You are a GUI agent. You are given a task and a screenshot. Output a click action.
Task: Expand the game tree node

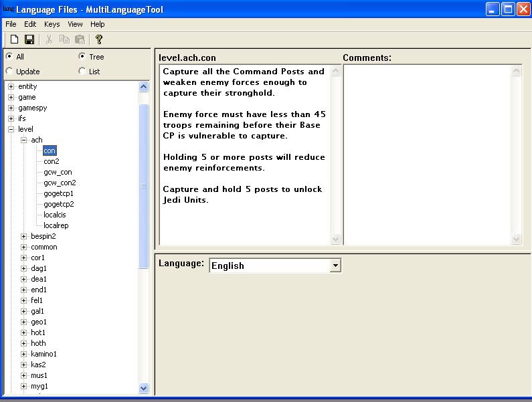coord(11,98)
